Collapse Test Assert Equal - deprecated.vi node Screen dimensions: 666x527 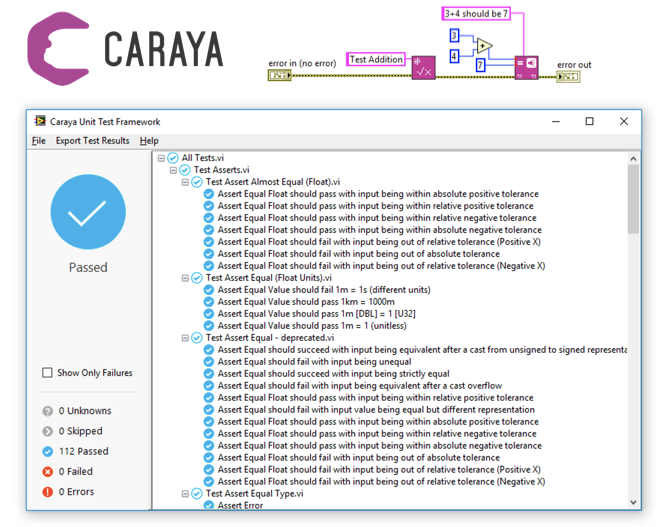tap(185, 338)
